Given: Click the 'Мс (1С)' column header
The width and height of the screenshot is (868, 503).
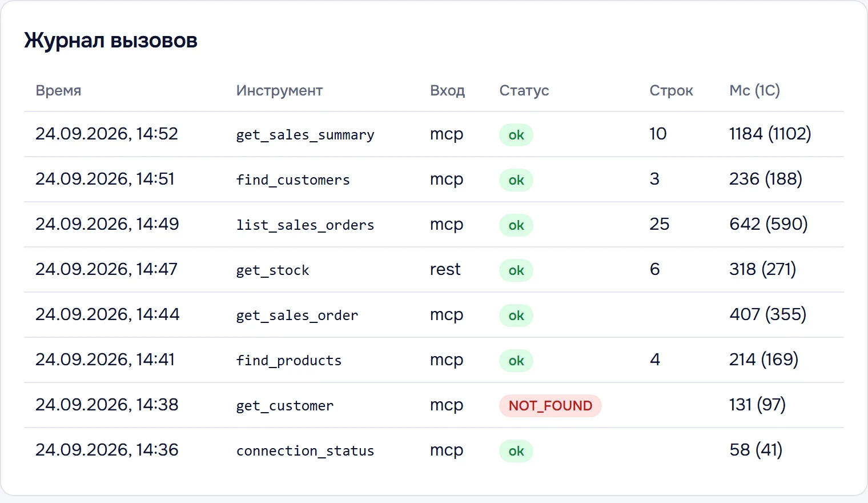Looking at the screenshot, I should pos(754,90).
